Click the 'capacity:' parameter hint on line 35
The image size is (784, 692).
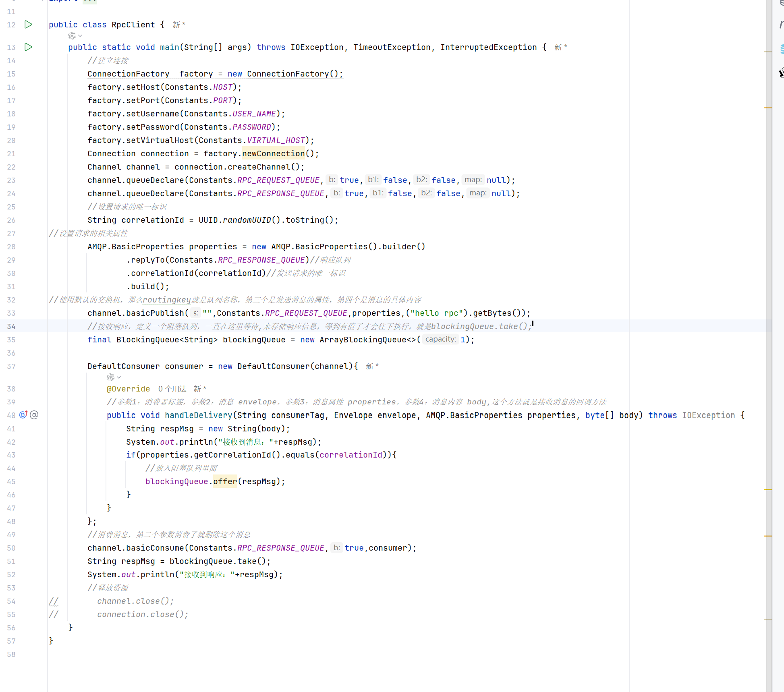(x=440, y=339)
